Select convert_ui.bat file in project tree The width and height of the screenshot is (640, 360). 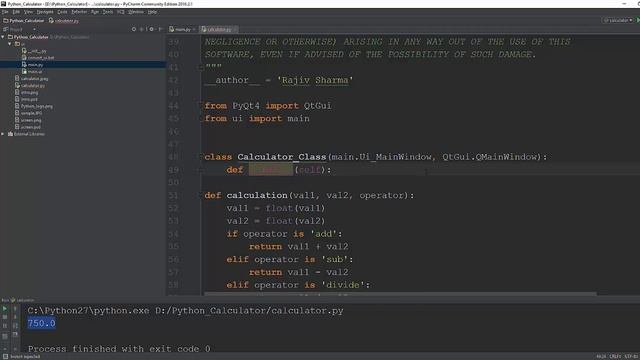38,58
